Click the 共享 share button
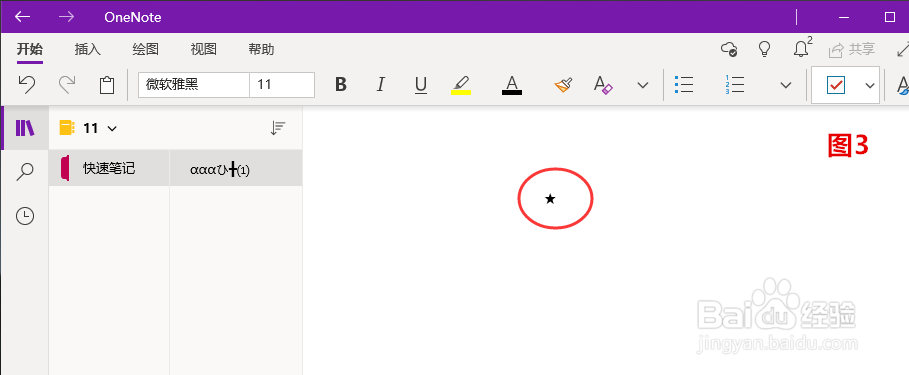909x375 pixels. tap(852, 49)
